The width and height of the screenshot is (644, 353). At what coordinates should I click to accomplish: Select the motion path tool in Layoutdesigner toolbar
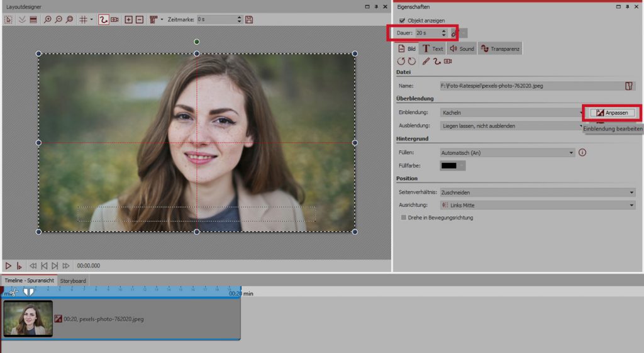point(104,20)
